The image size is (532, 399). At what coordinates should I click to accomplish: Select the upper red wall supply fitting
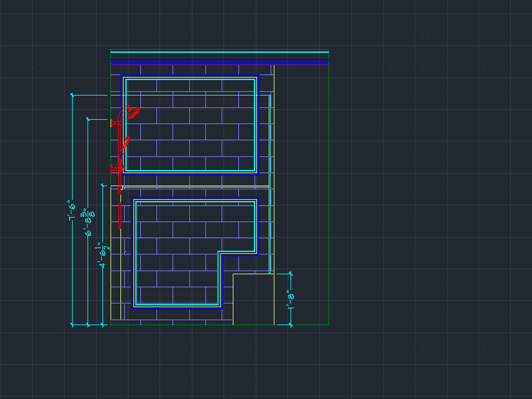click(x=114, y=123)
